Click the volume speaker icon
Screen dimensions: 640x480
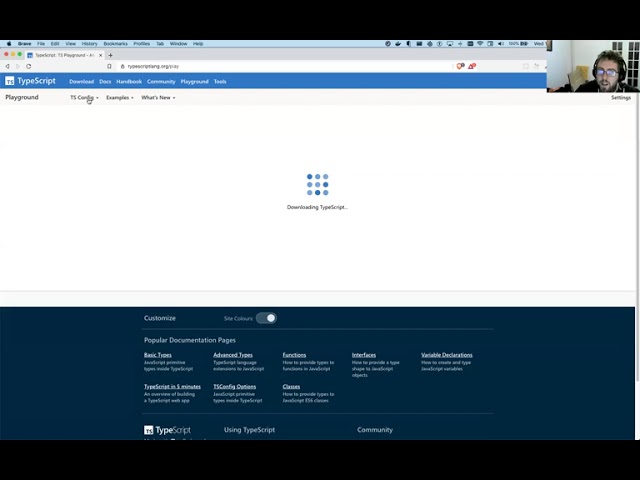click(501, 44)
